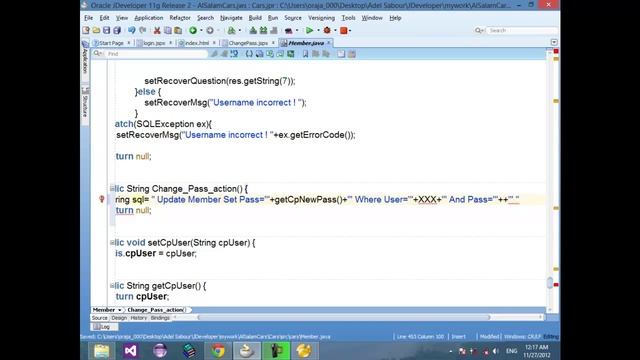Start debugging with the red bug icon
Viewport: 640px width, 360px height.
click(327, 30)
